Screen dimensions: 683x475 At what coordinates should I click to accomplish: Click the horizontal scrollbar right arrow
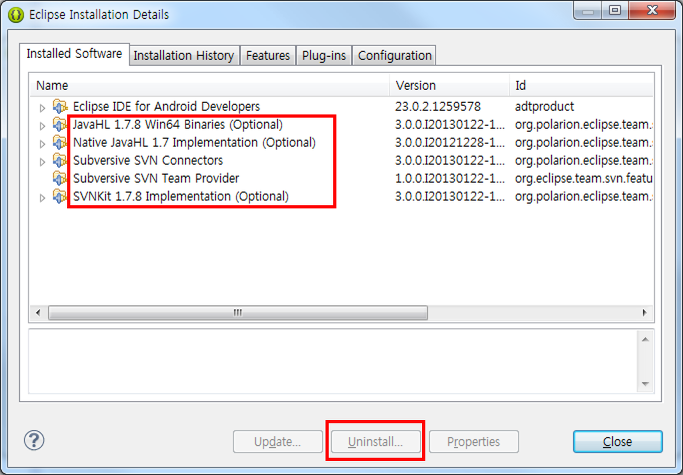[x=645, y=312]
